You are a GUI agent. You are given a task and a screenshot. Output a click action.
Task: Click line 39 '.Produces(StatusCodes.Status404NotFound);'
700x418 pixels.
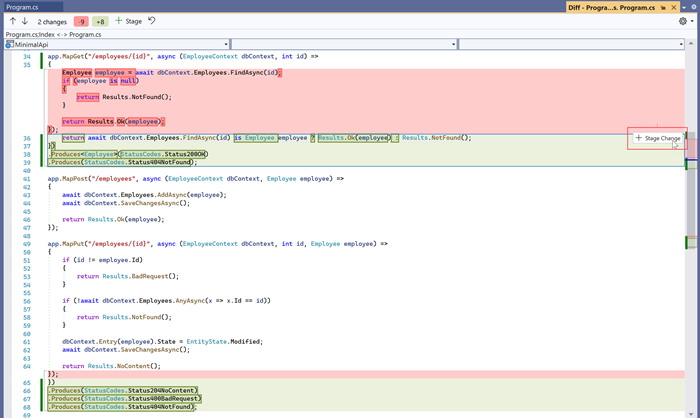point(122,162)
